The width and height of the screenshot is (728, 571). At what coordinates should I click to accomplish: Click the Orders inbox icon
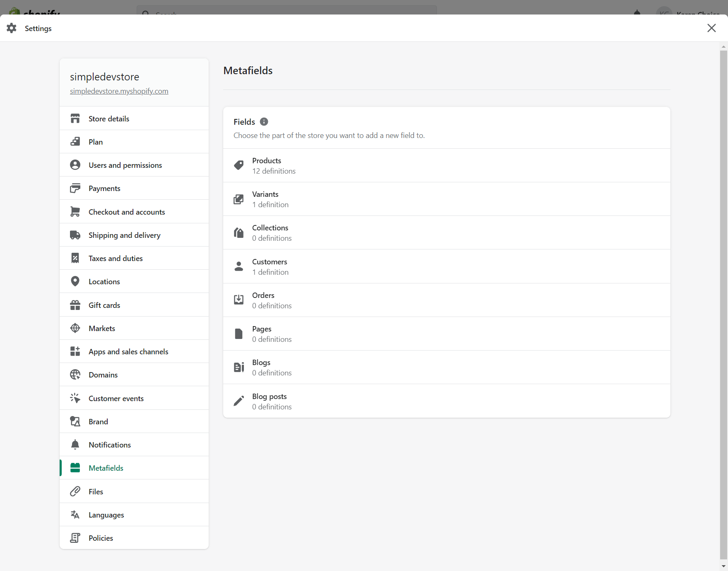click(x=239, y=300)
